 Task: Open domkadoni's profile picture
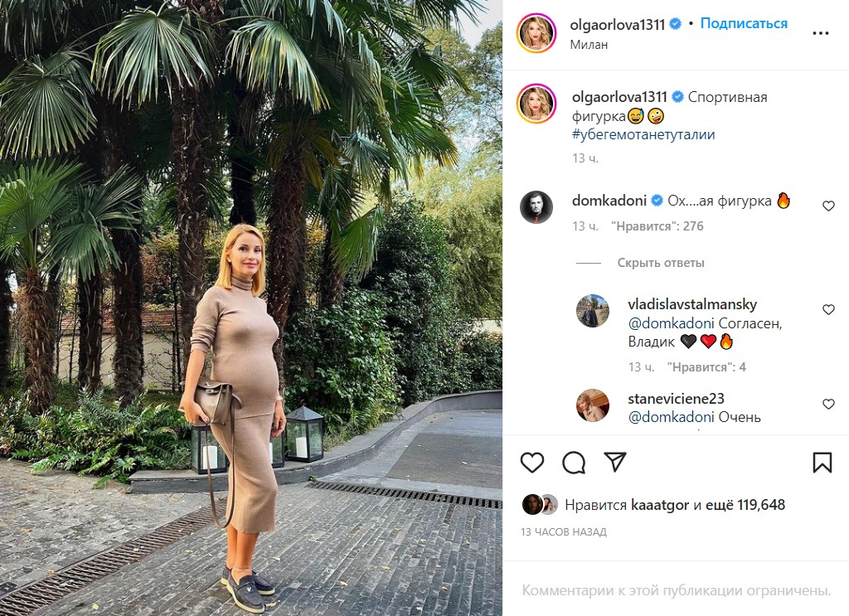tap(536, 206)
